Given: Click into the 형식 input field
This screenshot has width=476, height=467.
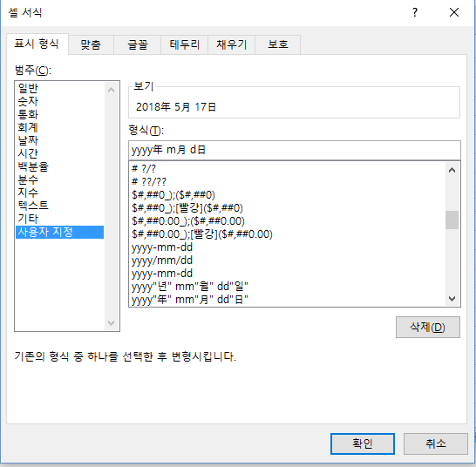Looking at the screenshot, I should pyautogui.click(x=295, y=150).
